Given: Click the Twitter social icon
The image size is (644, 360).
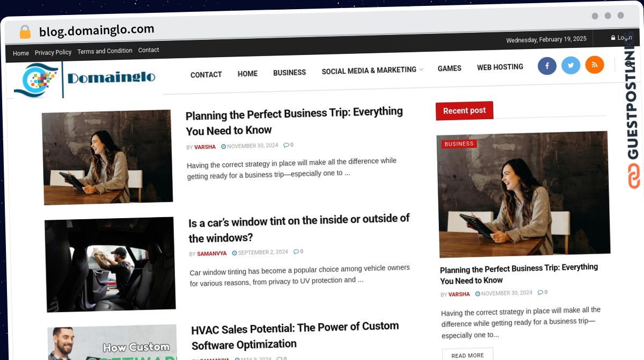Looking at the screenshot, I should coord(570,66).
